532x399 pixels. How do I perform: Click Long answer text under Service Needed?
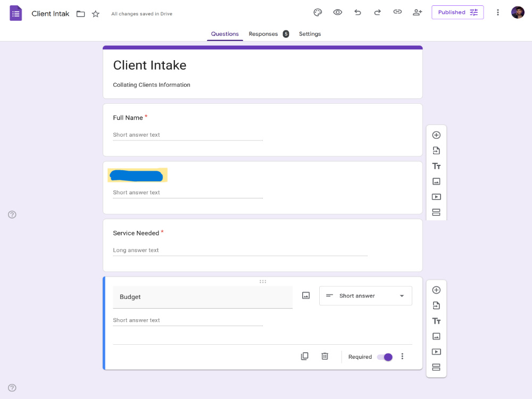[136, 251]
